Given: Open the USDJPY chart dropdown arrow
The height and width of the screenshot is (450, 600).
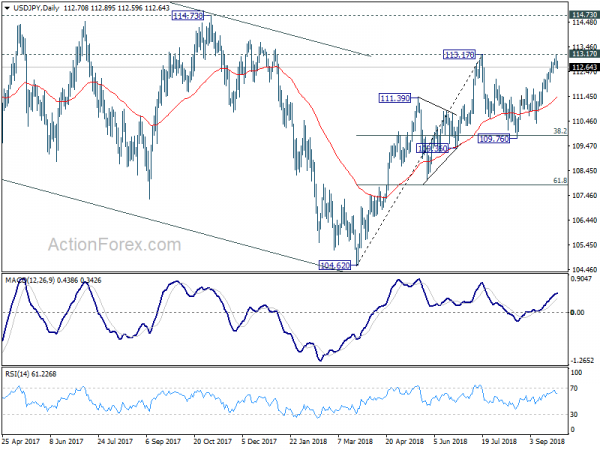Looking at the screenshot, I should [x=7, y=8].
